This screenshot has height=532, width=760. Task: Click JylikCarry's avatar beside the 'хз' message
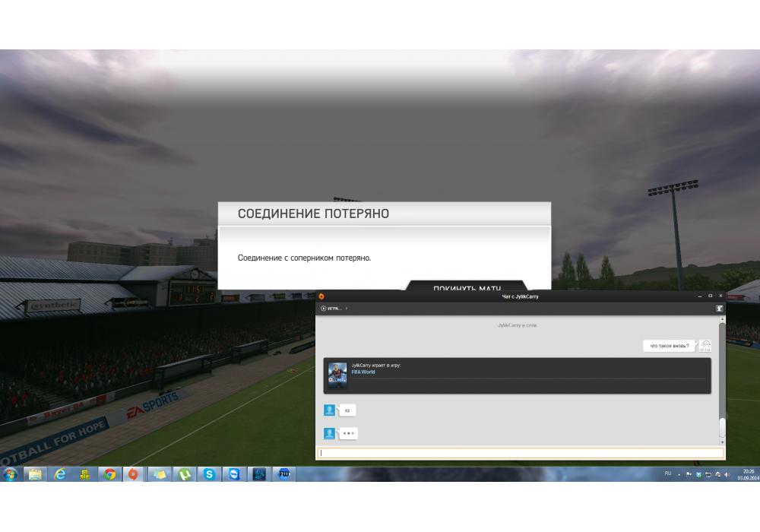[329, 410]
